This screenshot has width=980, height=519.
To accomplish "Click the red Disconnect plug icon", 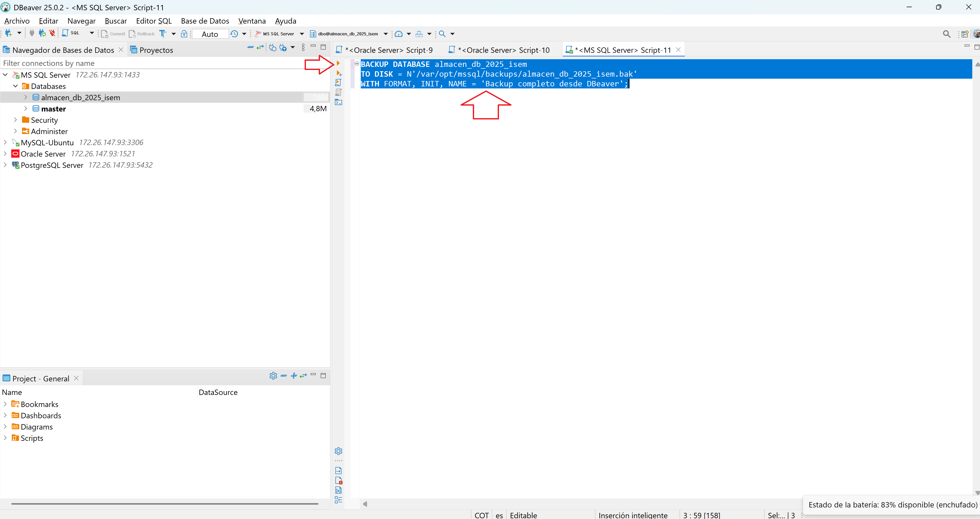I will (53, 34).
